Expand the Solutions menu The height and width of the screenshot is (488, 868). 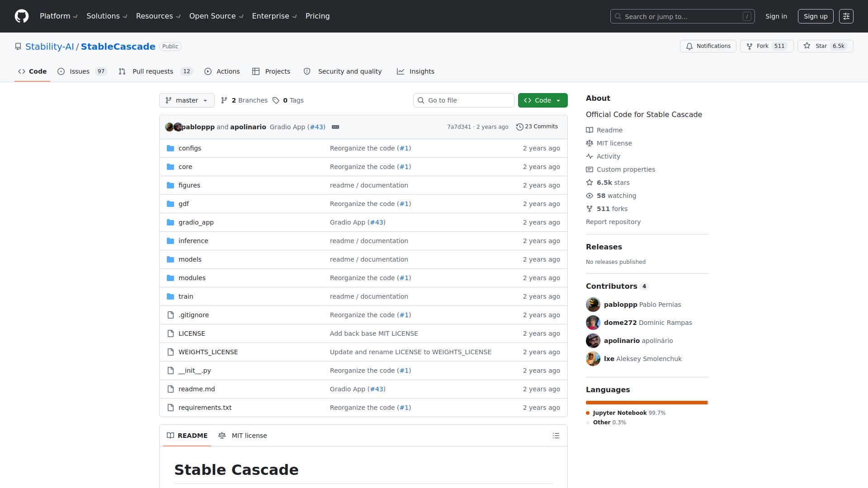[x=107, y=16]
